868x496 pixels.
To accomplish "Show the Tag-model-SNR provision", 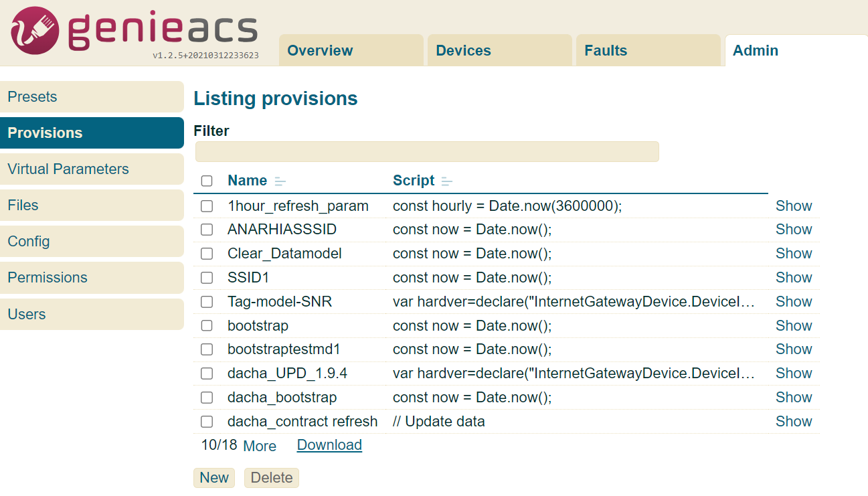I will 794,302.
